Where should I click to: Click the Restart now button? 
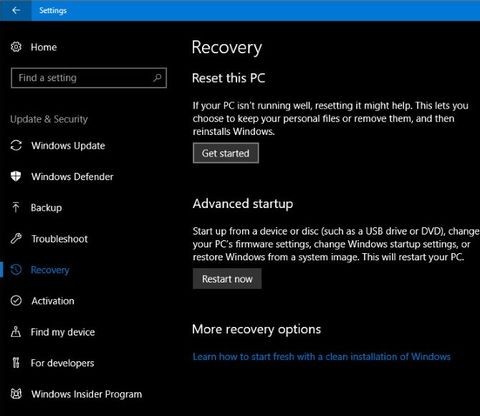(227, 279)
